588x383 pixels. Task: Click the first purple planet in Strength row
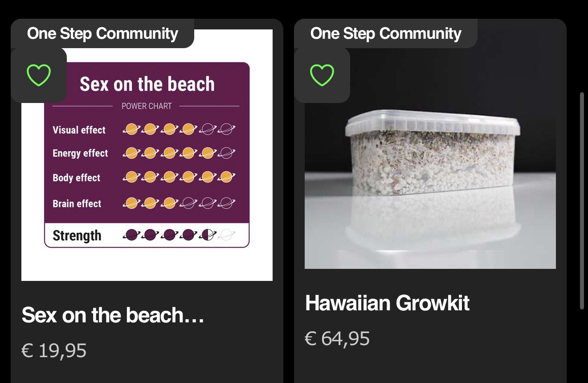tap(131, 235)
